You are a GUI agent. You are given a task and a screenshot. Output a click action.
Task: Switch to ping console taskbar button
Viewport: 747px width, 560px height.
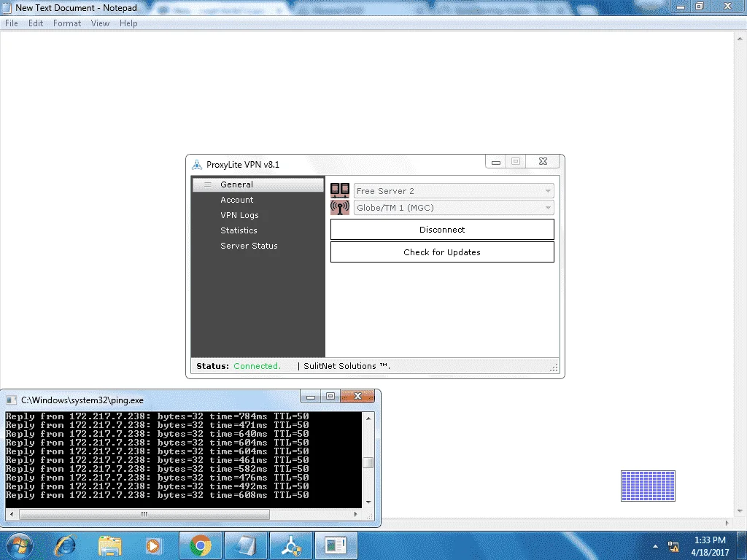click(x=336, y=545)
